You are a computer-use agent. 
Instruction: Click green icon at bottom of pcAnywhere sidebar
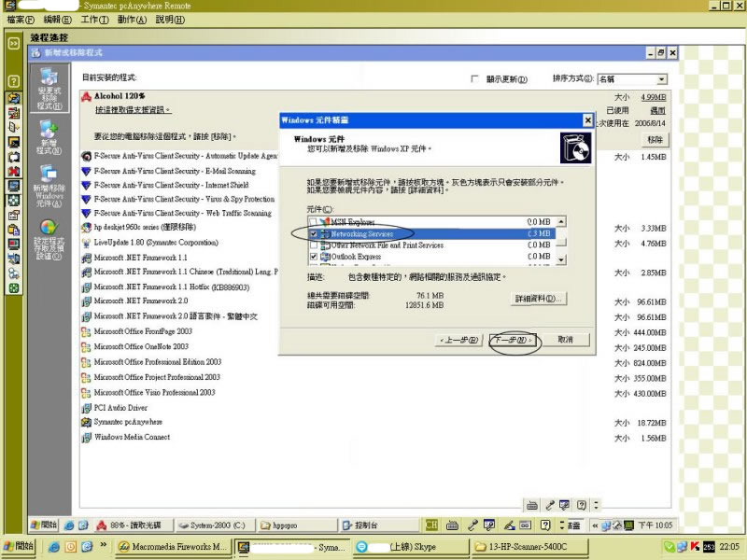(x=14, y=288)
